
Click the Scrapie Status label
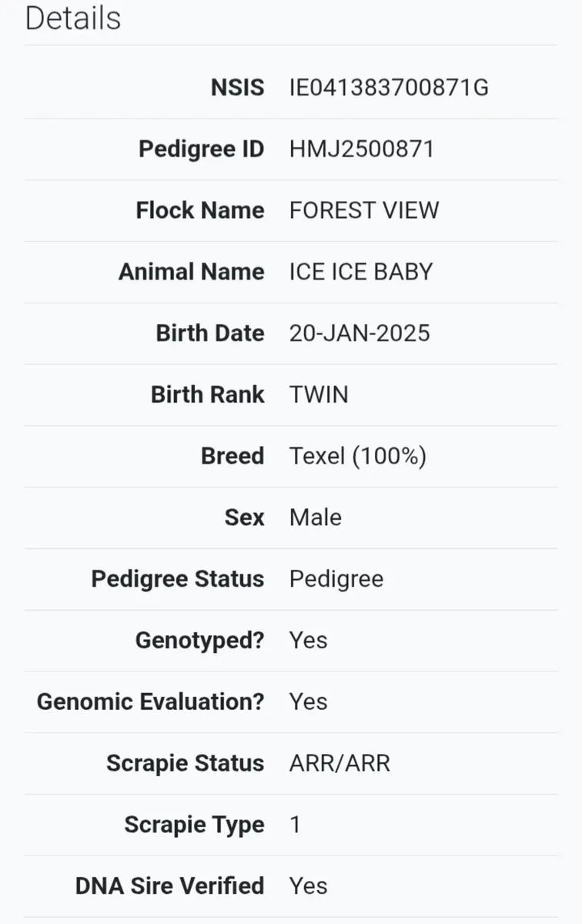pyautogui.click(x=186, y=763)
